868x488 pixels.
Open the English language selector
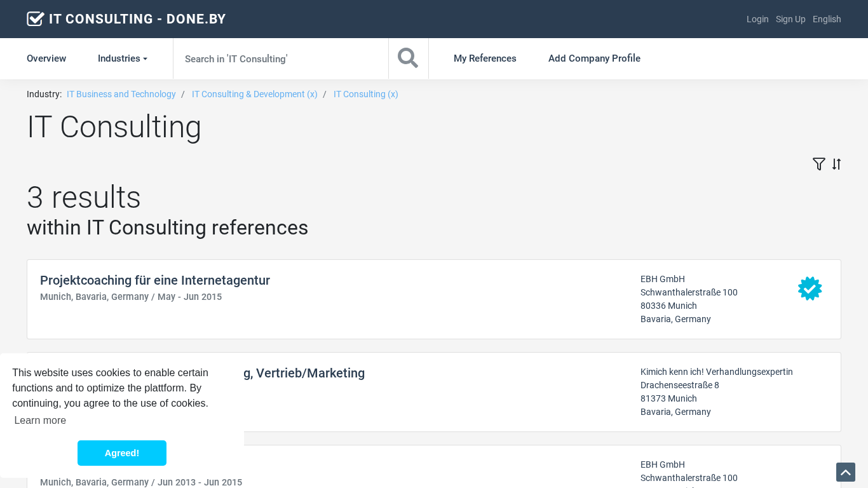pos(826,19)
